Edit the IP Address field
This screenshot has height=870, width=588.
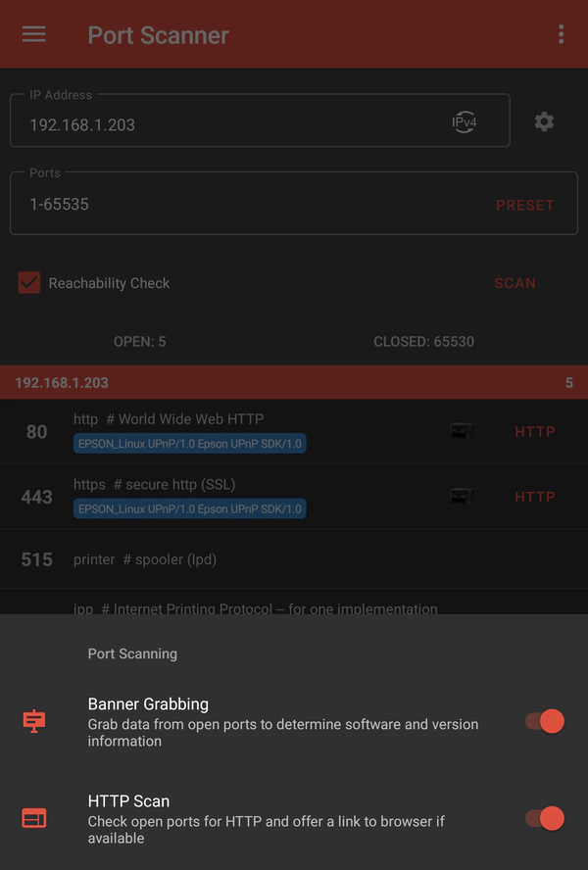[x=260, y=121]
